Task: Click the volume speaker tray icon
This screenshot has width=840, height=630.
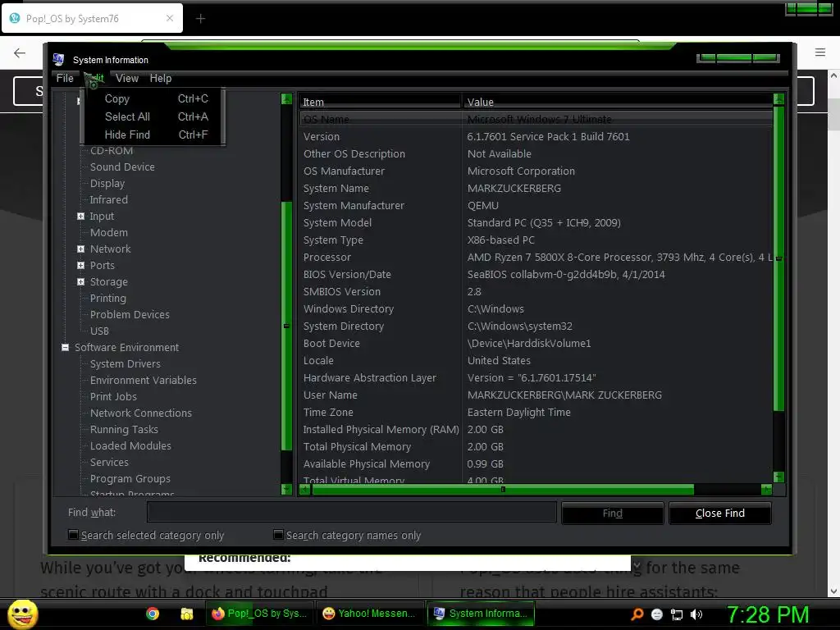Action: tap(696, 614)
